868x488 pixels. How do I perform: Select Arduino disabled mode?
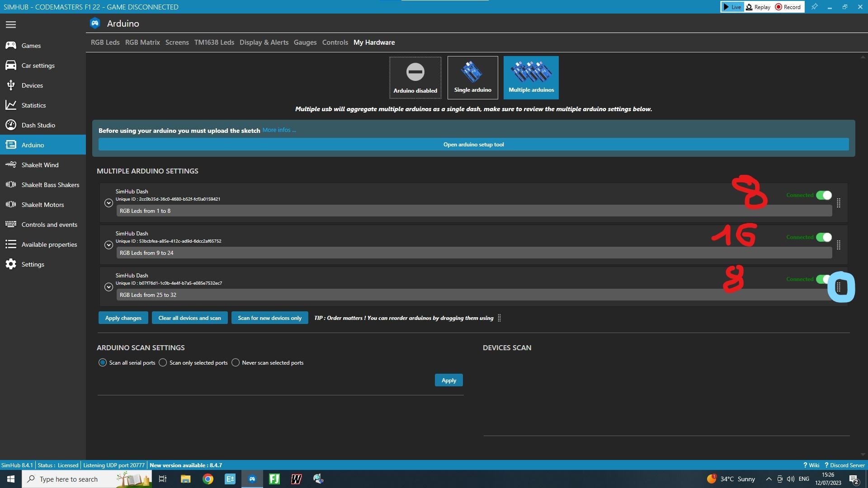415,78
